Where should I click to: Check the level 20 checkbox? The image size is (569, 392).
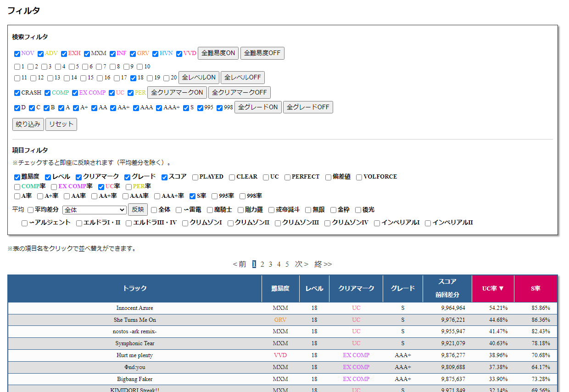click(167, 78)
